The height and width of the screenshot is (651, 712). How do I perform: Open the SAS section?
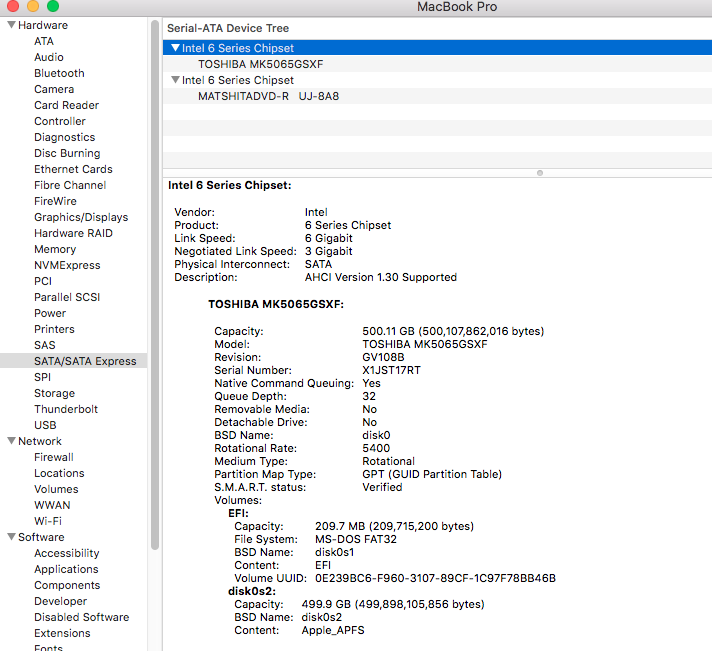click(x=44, y=345)
